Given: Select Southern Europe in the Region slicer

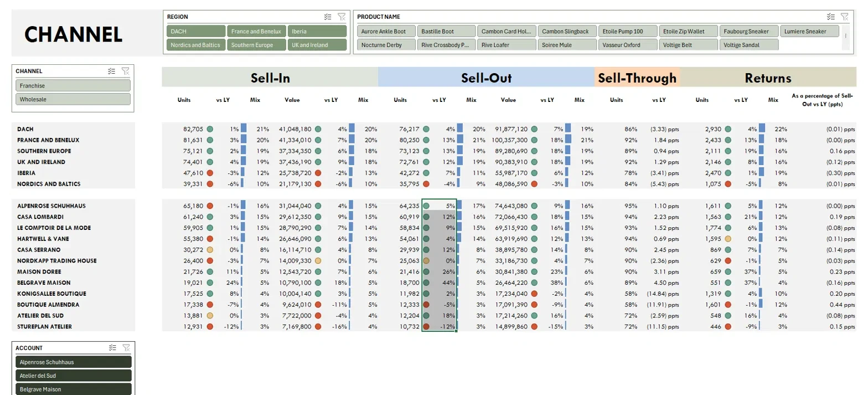Looking at the screenshot, I should [x=256, y=45].
